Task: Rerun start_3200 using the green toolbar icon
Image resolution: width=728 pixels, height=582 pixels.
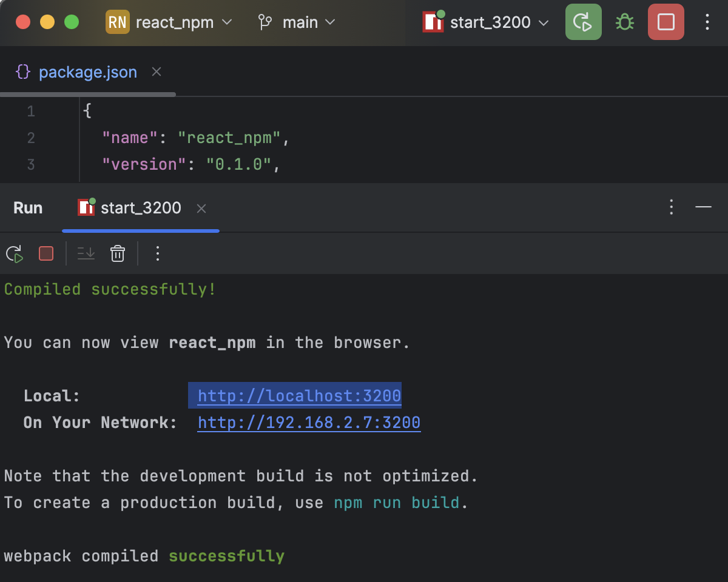Action: click(x=582, y=22)
